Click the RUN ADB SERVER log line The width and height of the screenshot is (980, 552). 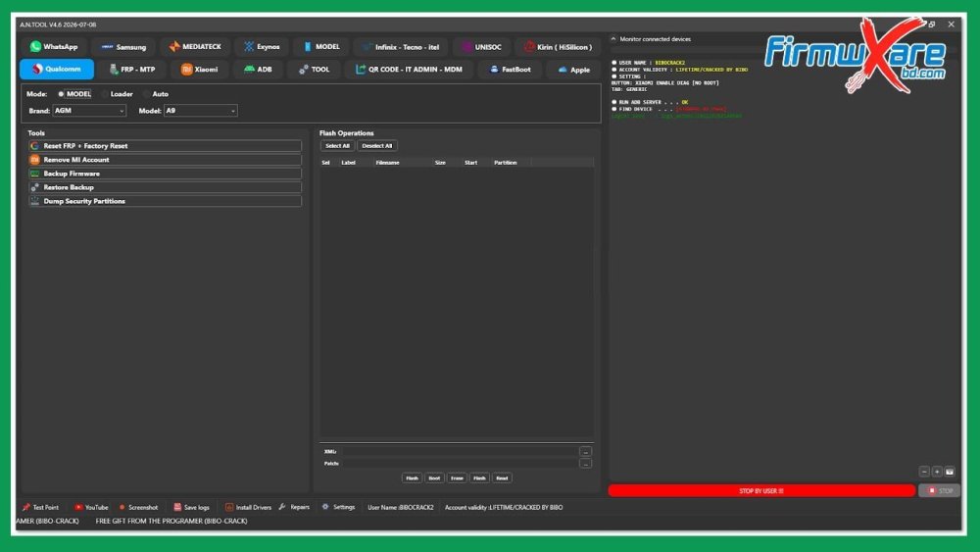pyautogui.click(x=650, y=102)
